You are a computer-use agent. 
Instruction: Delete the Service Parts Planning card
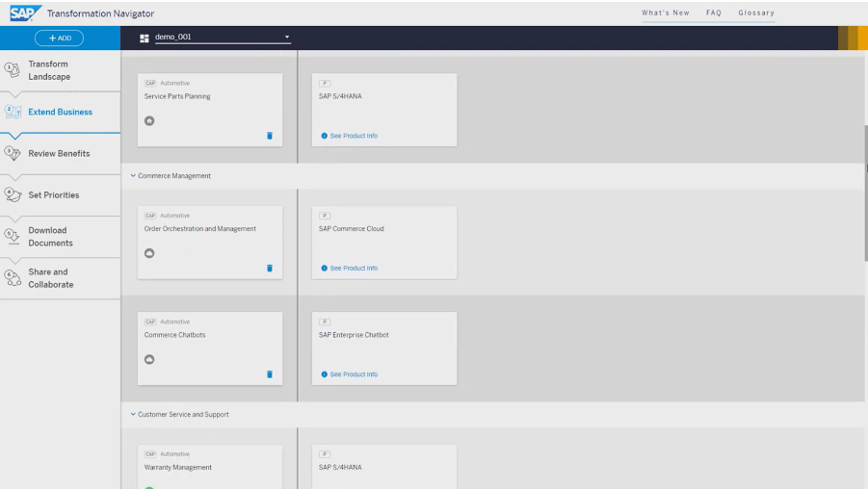click(x=270, y=136)
